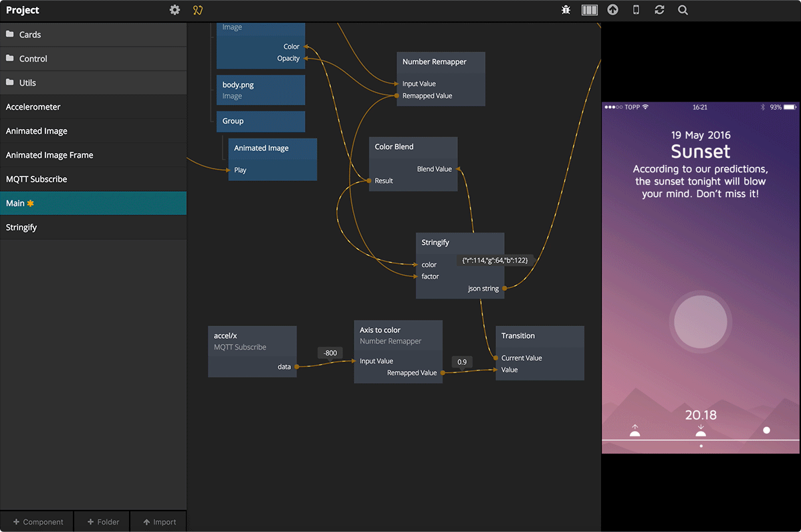Click the yellow Noodl logo icon
The width and height of the screenshot is (801, 532).
[197, 10]
